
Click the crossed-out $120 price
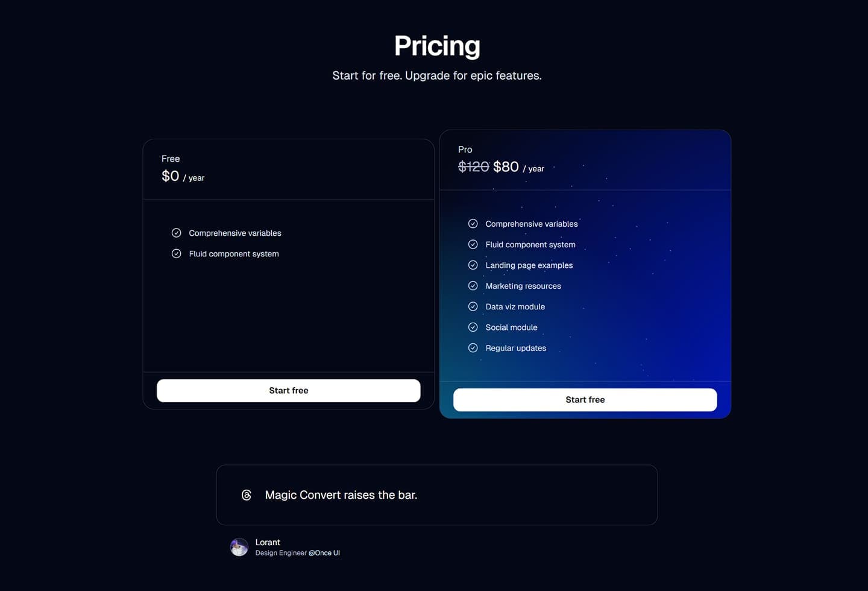pos(474,167)
